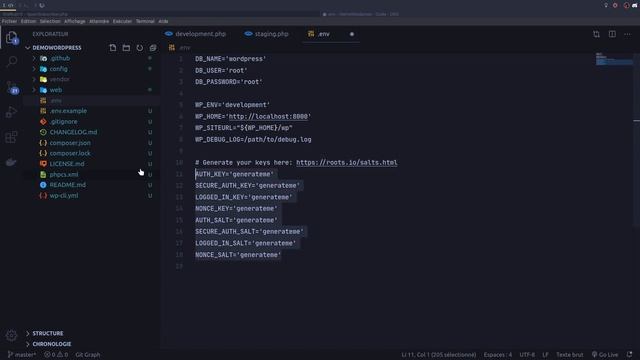Change the Texte brut language mode
Screen dimensions: 640x360
(x=569, y=354)
